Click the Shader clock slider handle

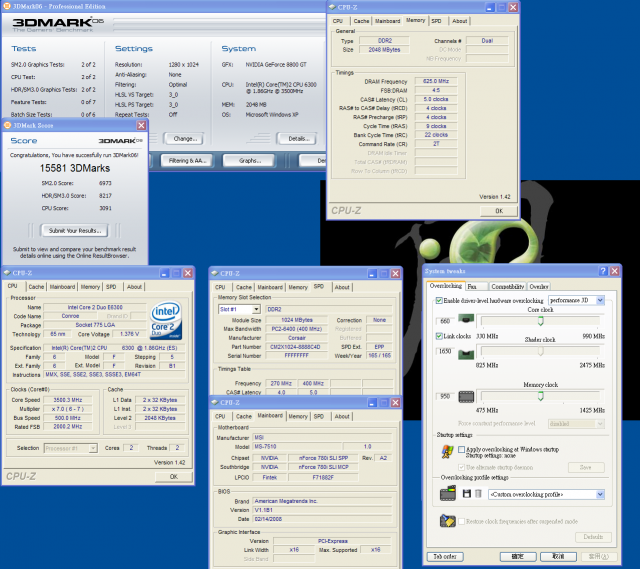click(540, 351)
